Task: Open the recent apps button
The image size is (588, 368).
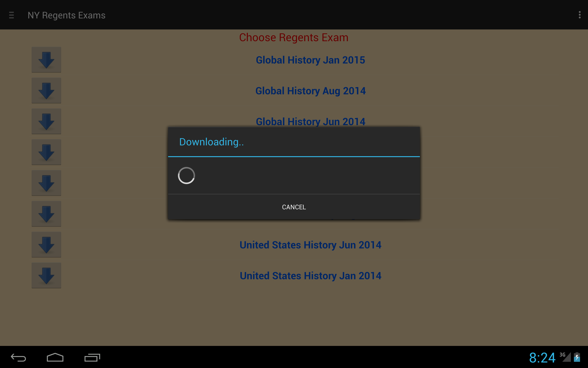Action: 92,357
